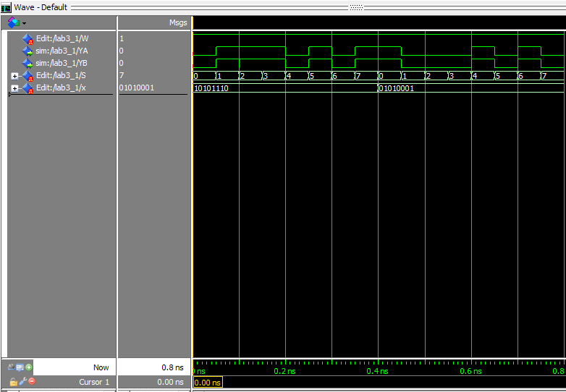Open cursor properties with the wrench icon
Image resolution: width=566 pixels, height=392 pixels.
click(x=22, y=381)
